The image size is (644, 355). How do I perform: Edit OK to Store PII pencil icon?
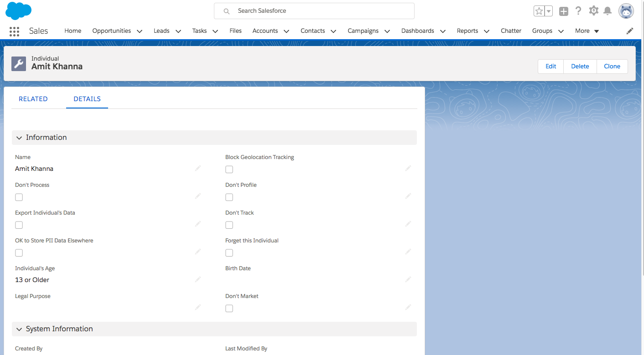tap(198, 252)
